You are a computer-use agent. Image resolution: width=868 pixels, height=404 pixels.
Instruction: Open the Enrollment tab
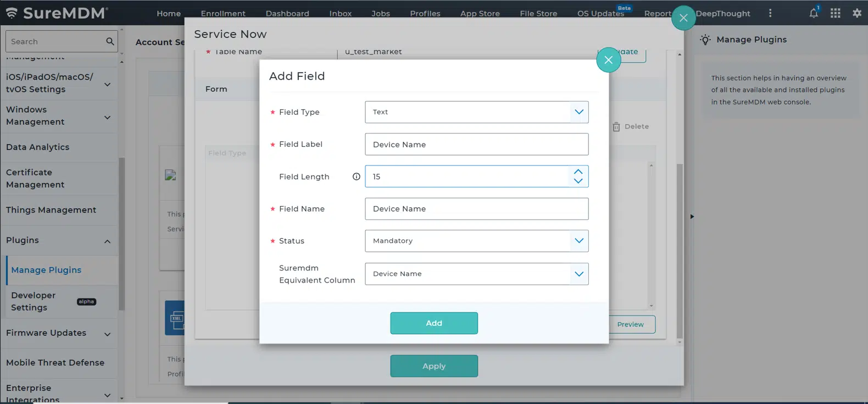click(x=223, y=13)
